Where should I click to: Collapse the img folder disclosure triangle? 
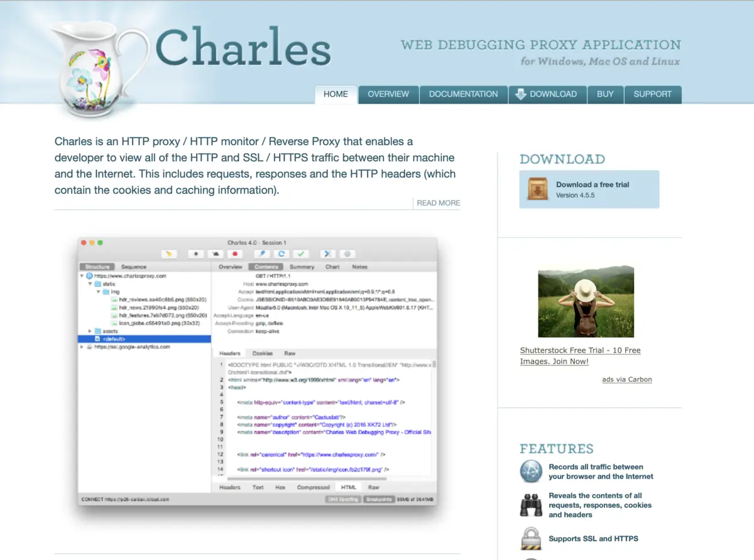98,292
